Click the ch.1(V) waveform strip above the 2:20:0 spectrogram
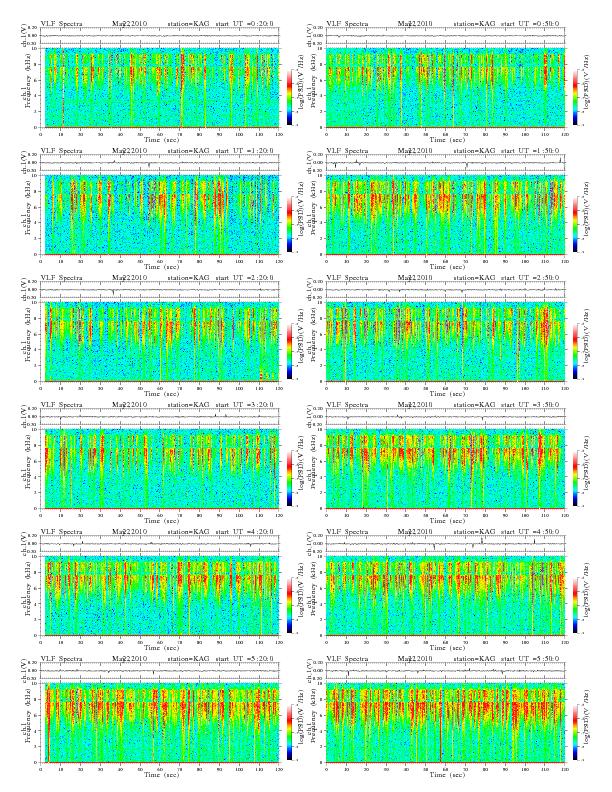Viewport: 612px width, 792px height. pos(160,290)
